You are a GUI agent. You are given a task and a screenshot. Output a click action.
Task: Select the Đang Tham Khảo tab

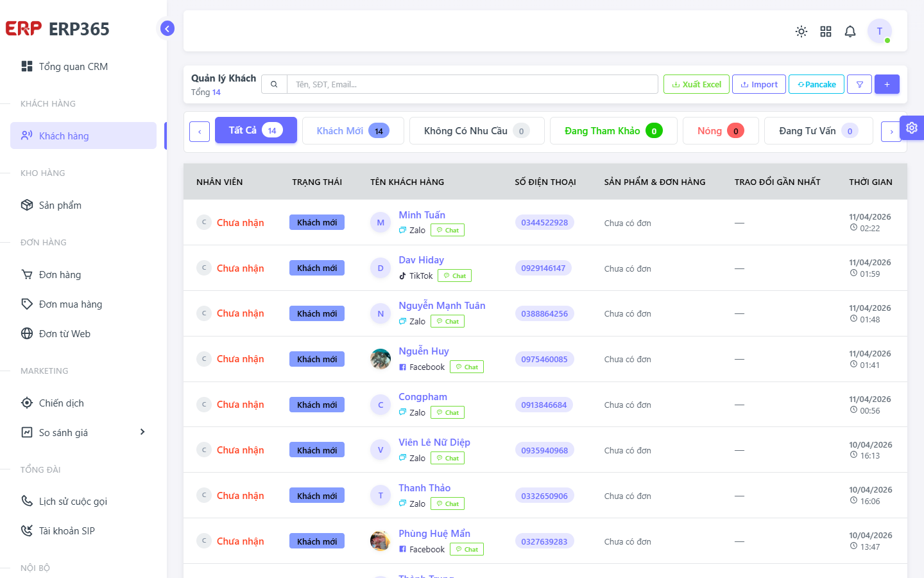click(613, 131)
